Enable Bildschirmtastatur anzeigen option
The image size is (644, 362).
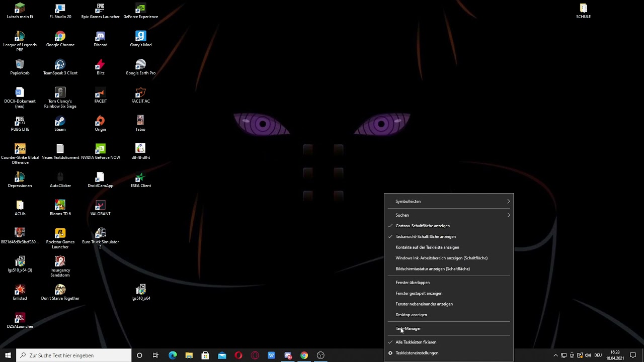[x=449, y=268]
